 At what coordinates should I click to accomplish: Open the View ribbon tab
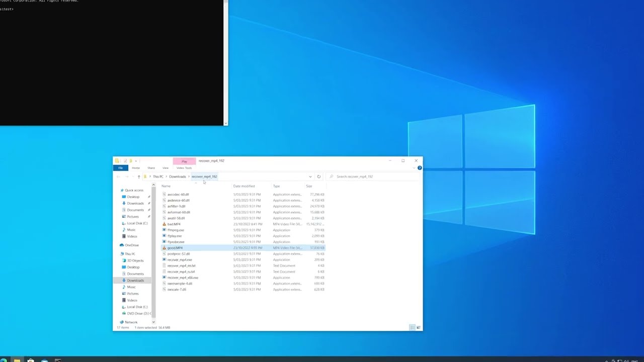165,168
